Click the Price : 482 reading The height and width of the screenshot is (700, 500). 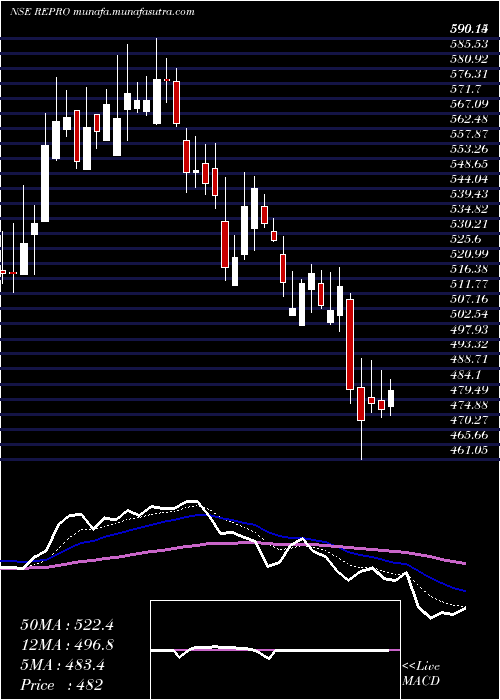pos(62,685)
